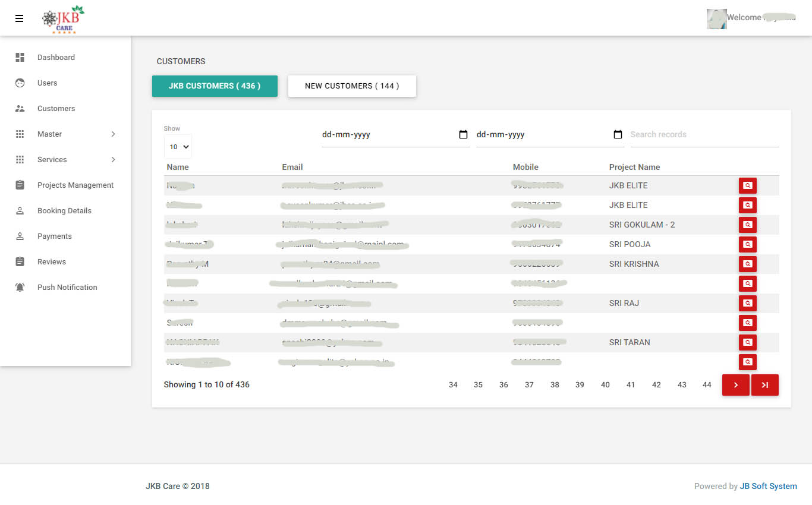Viewport: 812px width, 505px height.
Task: Click the Users face icon
Action: click(x=20, y=83)
